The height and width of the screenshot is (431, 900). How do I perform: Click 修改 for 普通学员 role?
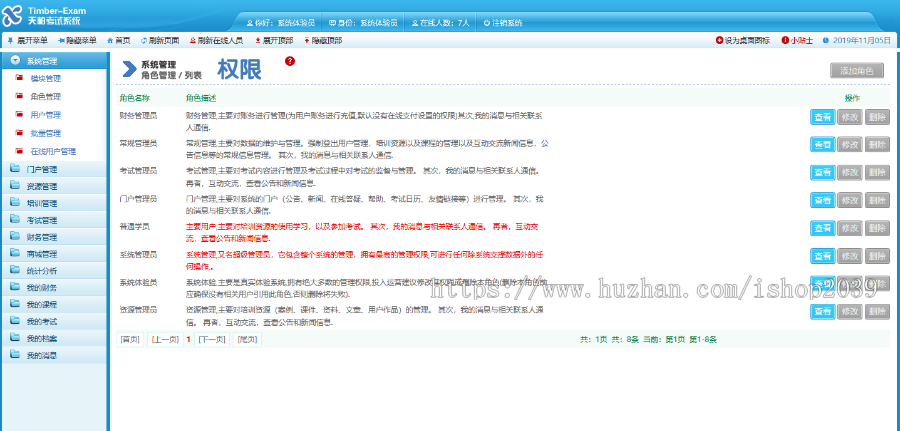(x=849, y=228)
